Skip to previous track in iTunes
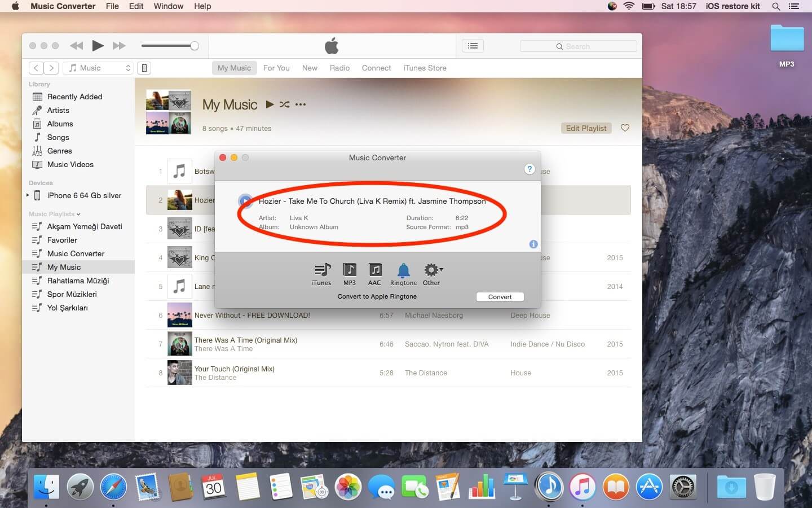812x508 pixels. coord(76,46)
